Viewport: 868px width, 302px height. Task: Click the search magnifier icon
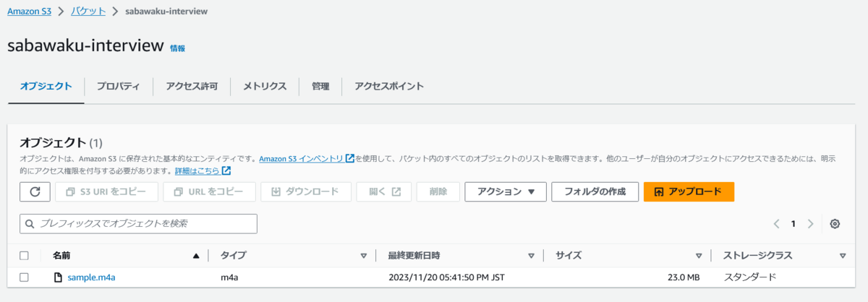click(x=30, y=224)
